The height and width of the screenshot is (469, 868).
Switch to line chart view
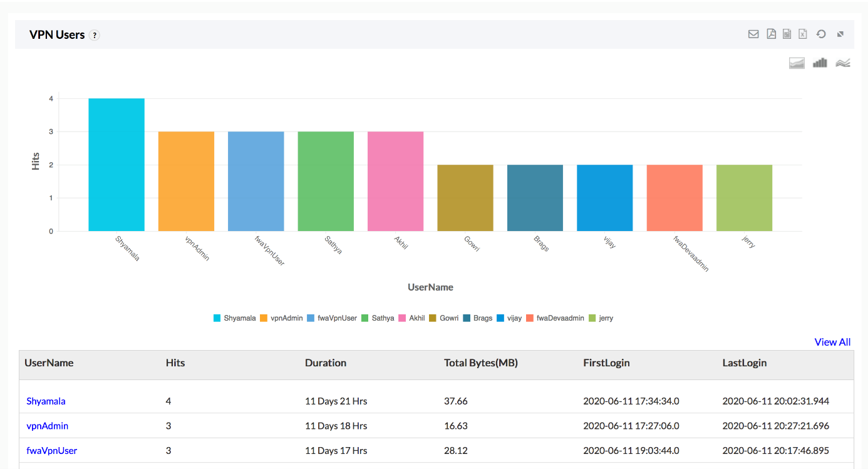(843, 63)
